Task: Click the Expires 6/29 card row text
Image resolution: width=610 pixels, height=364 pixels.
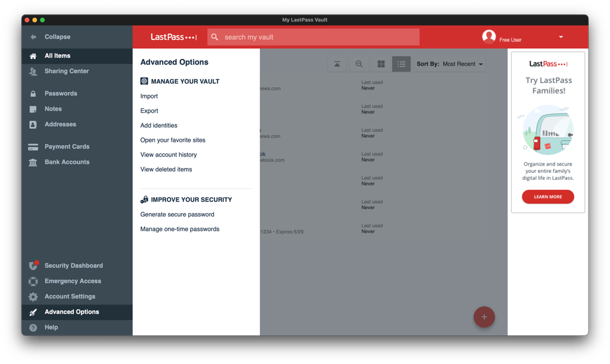Action: (x=282, y=232)
